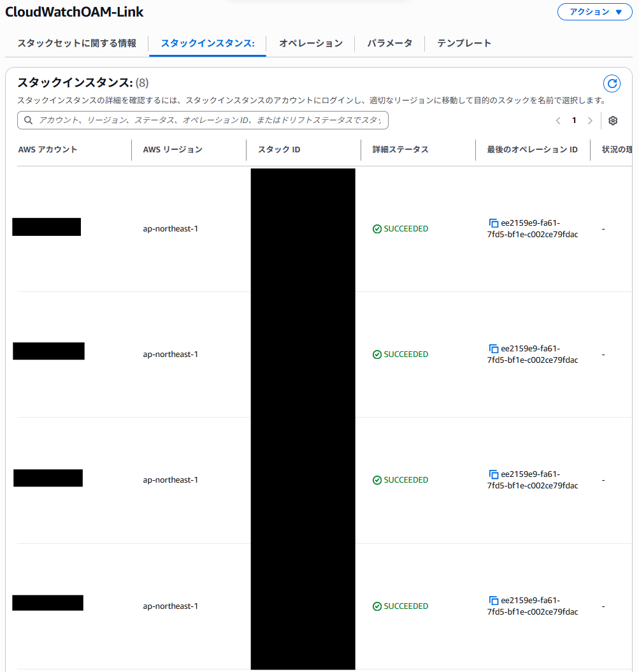
Task: Open the table preferences gear icon
Action: (612, 121)
